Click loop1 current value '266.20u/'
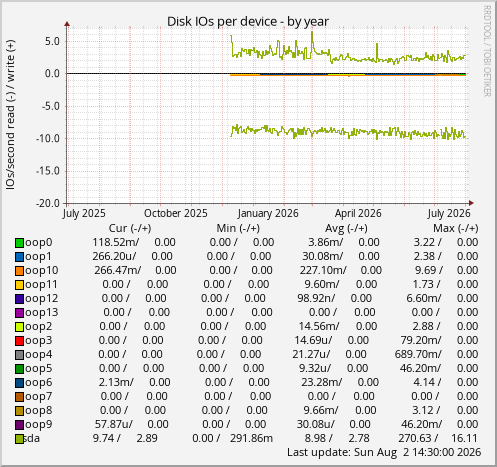Image resolution: width=497 pixels, height=467 pixels. [114, 256]
